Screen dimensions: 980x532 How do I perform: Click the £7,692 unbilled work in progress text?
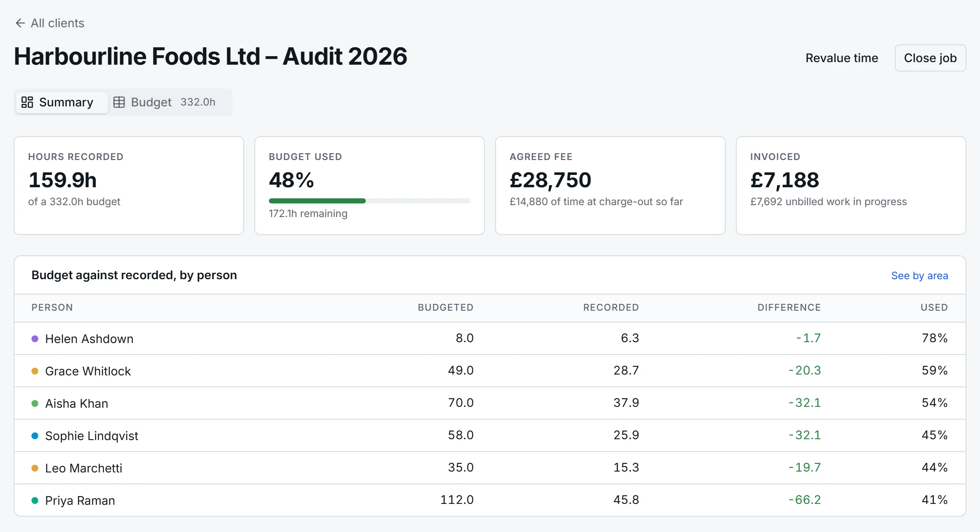coord(829,202)
